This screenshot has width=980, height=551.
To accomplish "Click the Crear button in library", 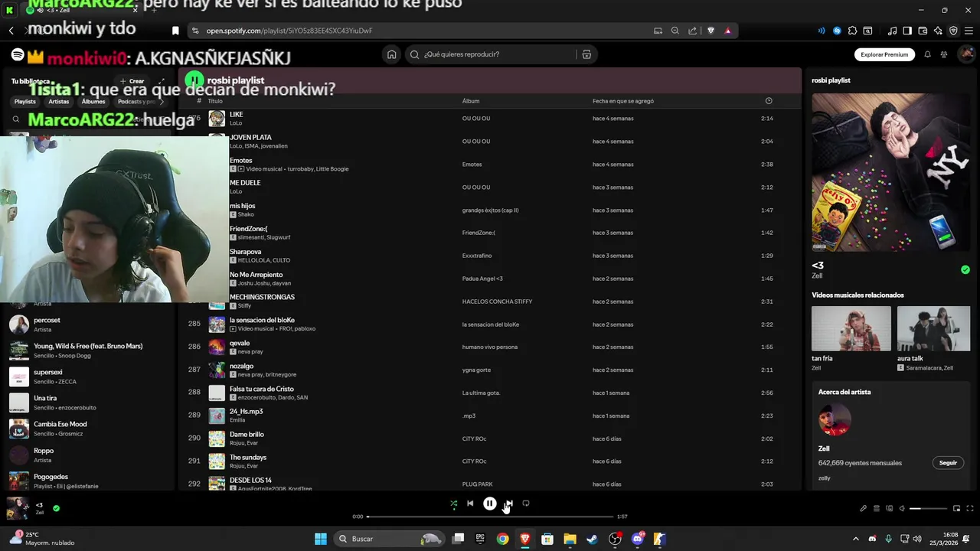I will pyautogui.click(x=132, y=81).
